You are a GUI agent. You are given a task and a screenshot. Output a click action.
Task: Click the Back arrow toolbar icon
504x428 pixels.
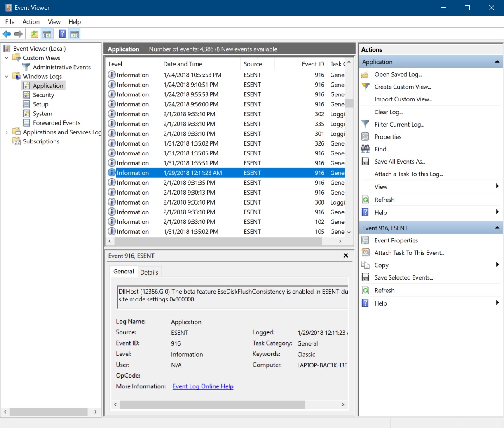coord(7,34)
